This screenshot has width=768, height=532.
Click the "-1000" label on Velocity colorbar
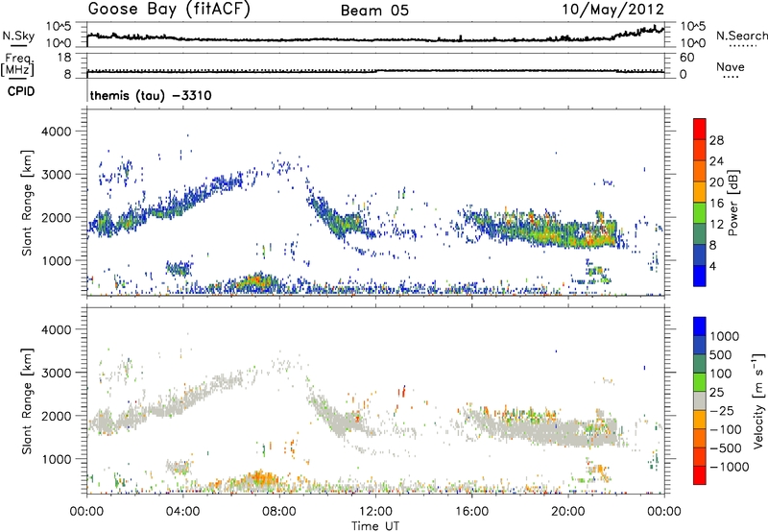729,467
